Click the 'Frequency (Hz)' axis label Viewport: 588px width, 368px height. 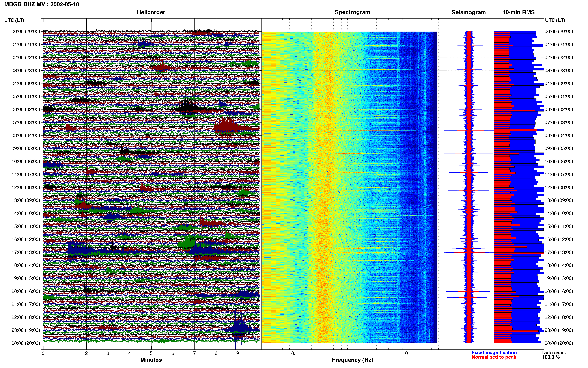pos(352,360)
